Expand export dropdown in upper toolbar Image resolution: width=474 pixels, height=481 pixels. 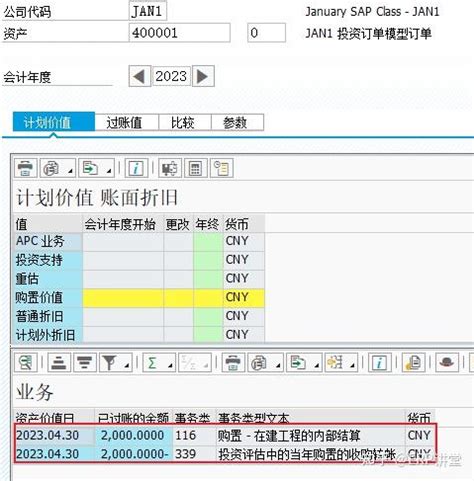pyautogui.click(x=109, y=171)
